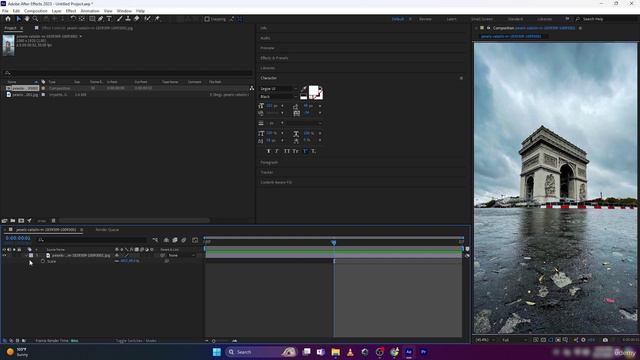Toggle Faux Italic in Character panel

coord(277,151)
